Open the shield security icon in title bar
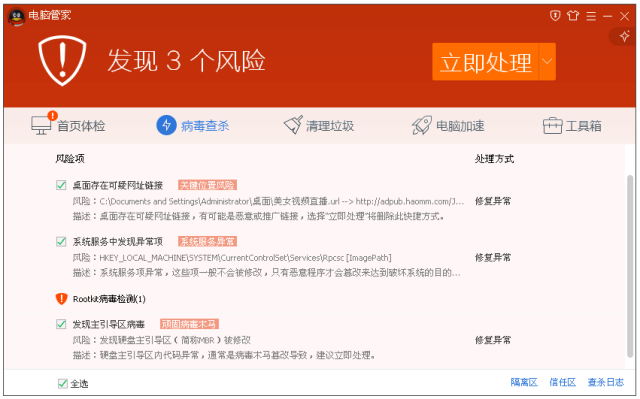Viewport: 640px width, 399px height. coord(555,16)
